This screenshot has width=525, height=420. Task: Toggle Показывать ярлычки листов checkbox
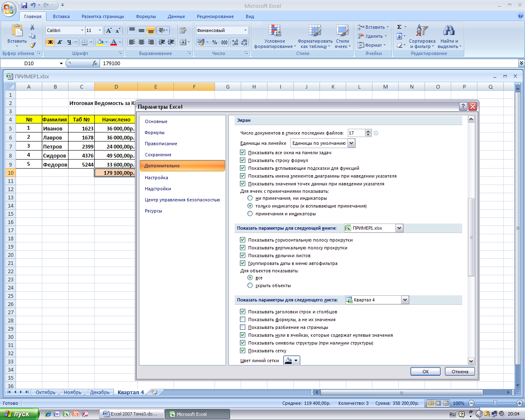click(242, 256)
